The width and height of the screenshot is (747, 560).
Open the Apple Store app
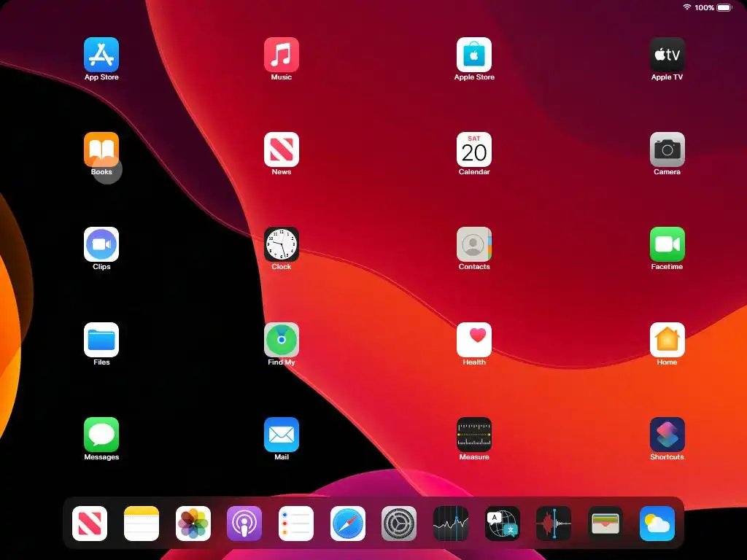point(474,55)
